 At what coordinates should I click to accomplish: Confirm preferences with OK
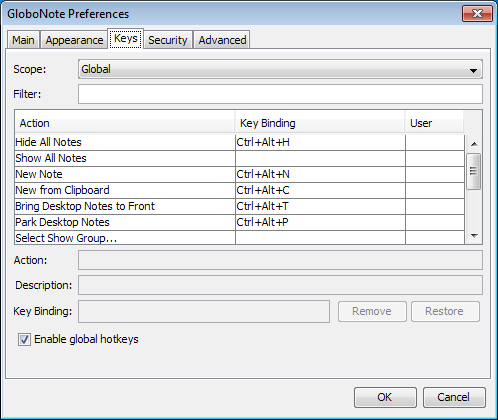click(385, 397)
